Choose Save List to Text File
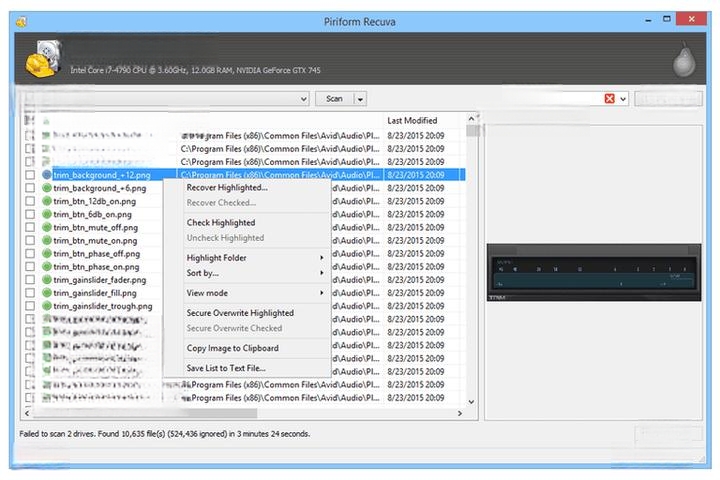 (226, 368)
